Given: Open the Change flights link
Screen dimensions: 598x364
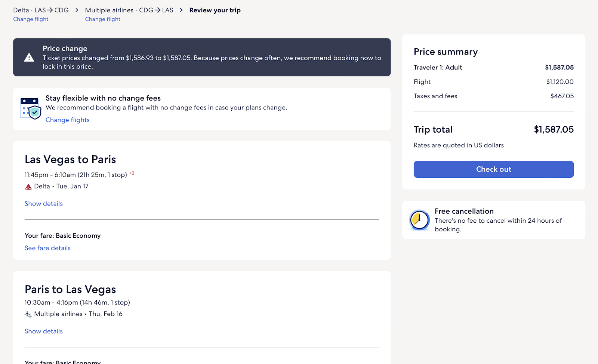Looking at the screenshot, I should tap(67, 120).
